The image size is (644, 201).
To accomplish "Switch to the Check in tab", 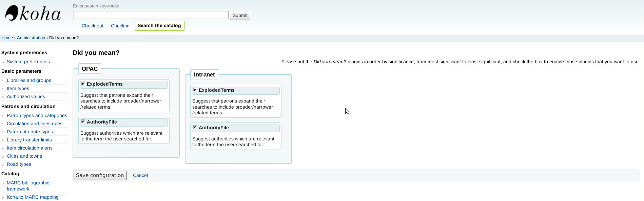I will tap(120, 26).
